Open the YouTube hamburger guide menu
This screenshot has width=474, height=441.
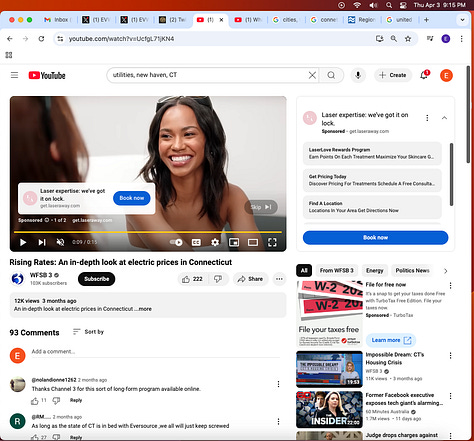click(x=14, y=75)
